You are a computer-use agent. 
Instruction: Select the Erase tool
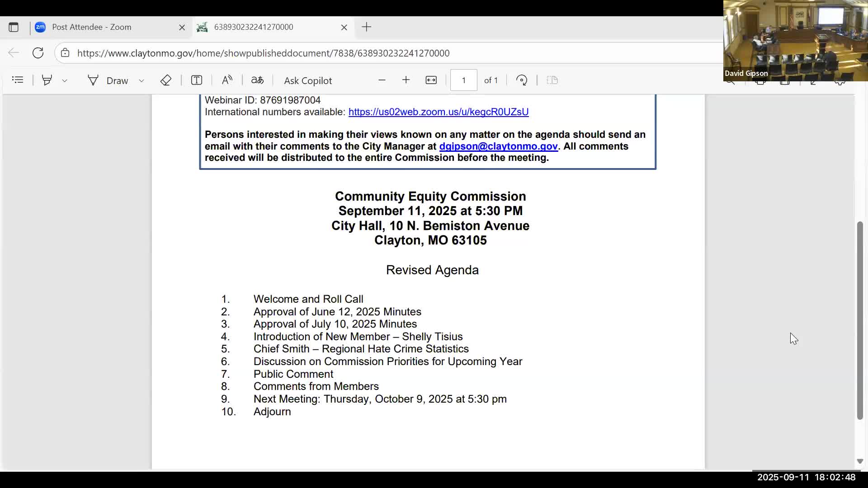[x=165, y=80]
